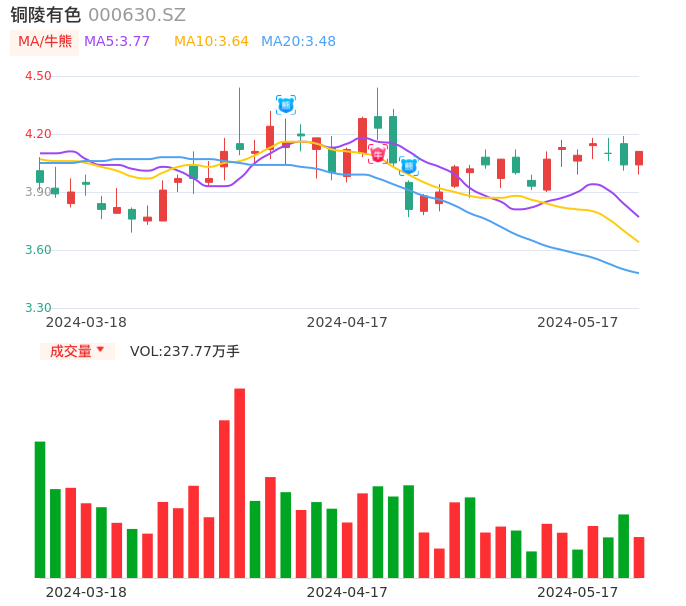686x606 pixels.
Task: Click the 2024-03-18 date label under the volume chart
Action: coord(86,592)
